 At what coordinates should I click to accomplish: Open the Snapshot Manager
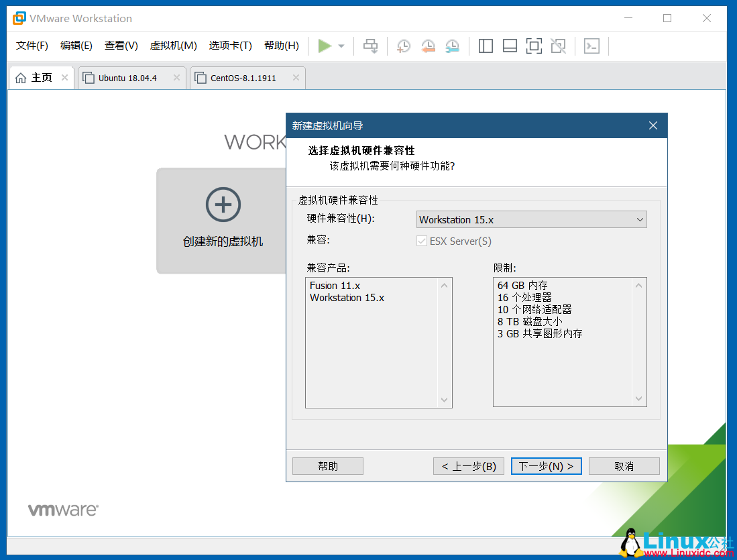tap(452, 46)
